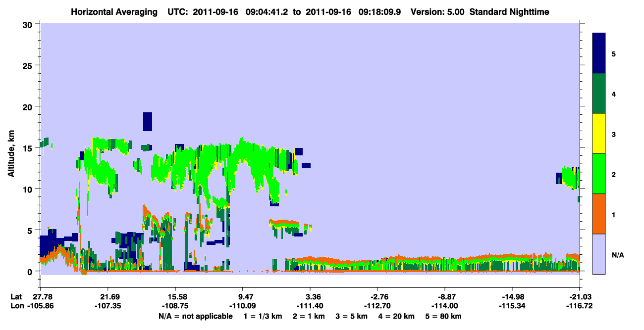Click the dark green color bar segment labeled 4

599,94
